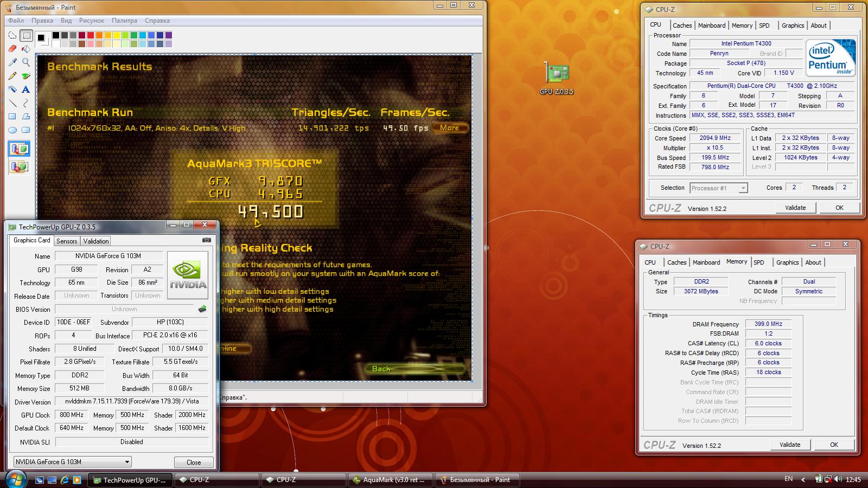Pick the Polygon shape tool
This screenshot has width=868, height=488.
tap(25, 117)
